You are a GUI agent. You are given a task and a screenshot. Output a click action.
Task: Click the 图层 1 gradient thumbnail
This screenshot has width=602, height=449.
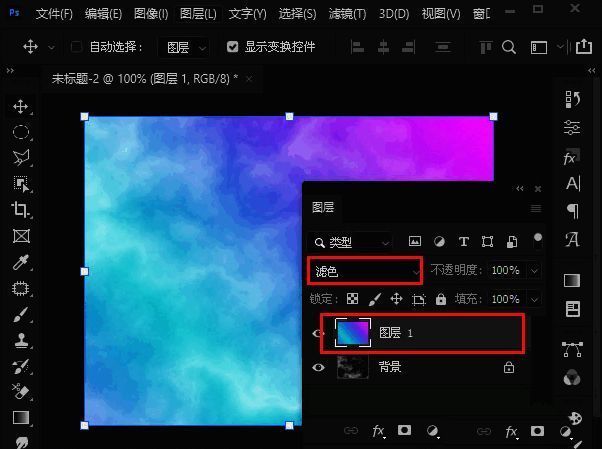point(353,333)
